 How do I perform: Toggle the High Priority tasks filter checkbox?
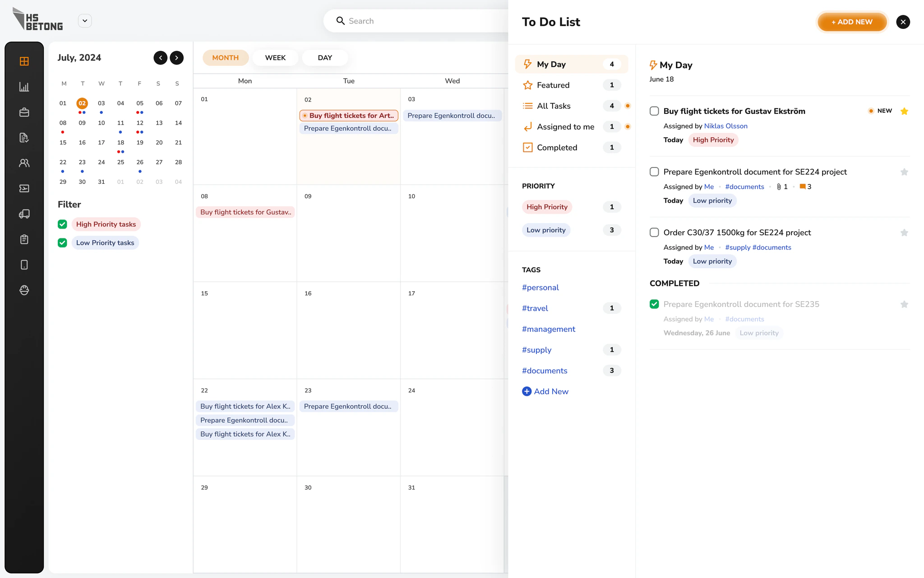click(x=62, y=224)
